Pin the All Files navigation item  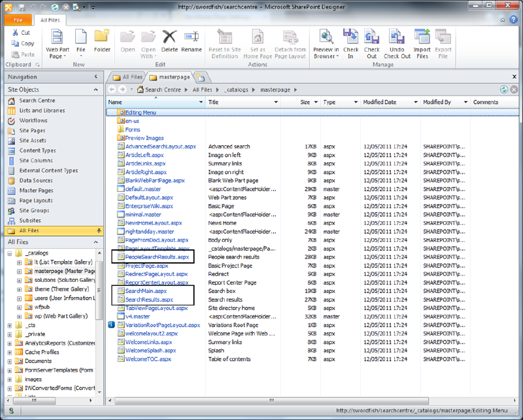click(99, 230)
